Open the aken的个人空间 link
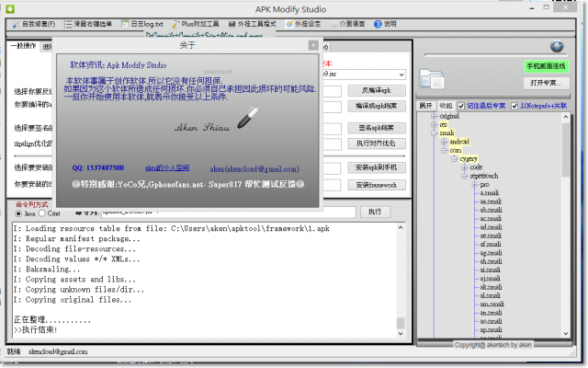588x368 pixels. (x=167, y=167)
